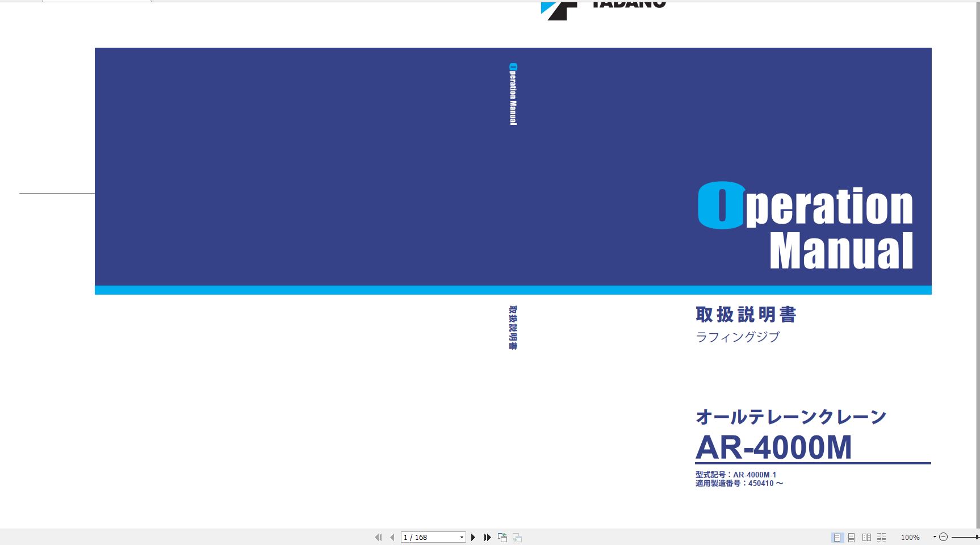The image size is (980, 545).
Task: Click the 100% zoom value
Action: (x=910, y=538)
